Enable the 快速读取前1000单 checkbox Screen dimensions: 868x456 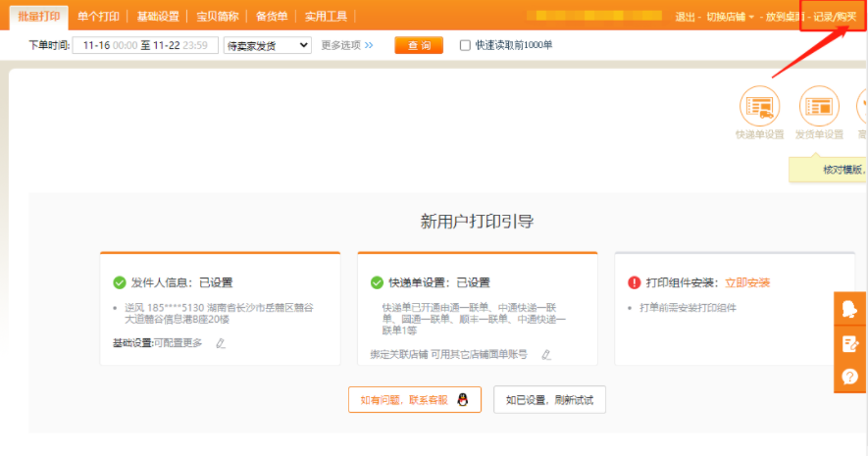click(465, 45)
